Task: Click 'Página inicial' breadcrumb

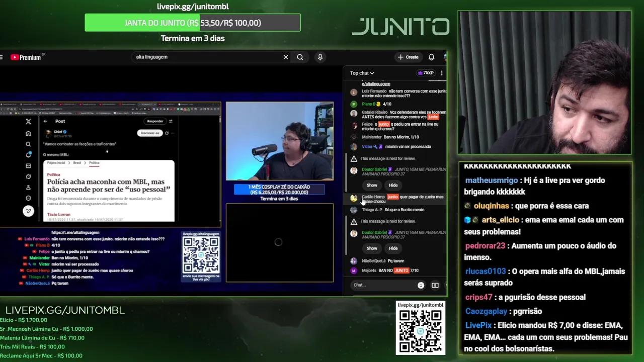Action: pyautogui.click(x=56, y=163)
